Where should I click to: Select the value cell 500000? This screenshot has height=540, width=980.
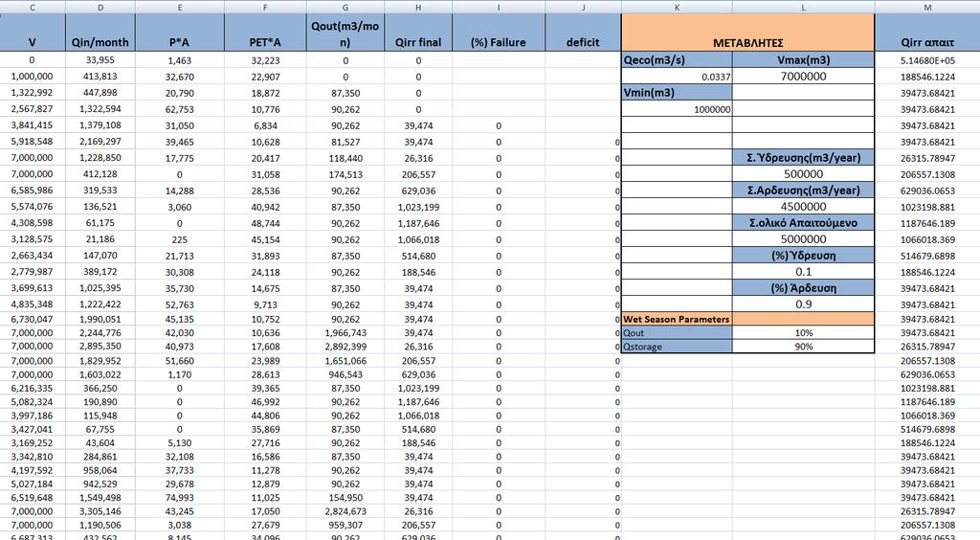pyautogui.click(x=803, y=173)
